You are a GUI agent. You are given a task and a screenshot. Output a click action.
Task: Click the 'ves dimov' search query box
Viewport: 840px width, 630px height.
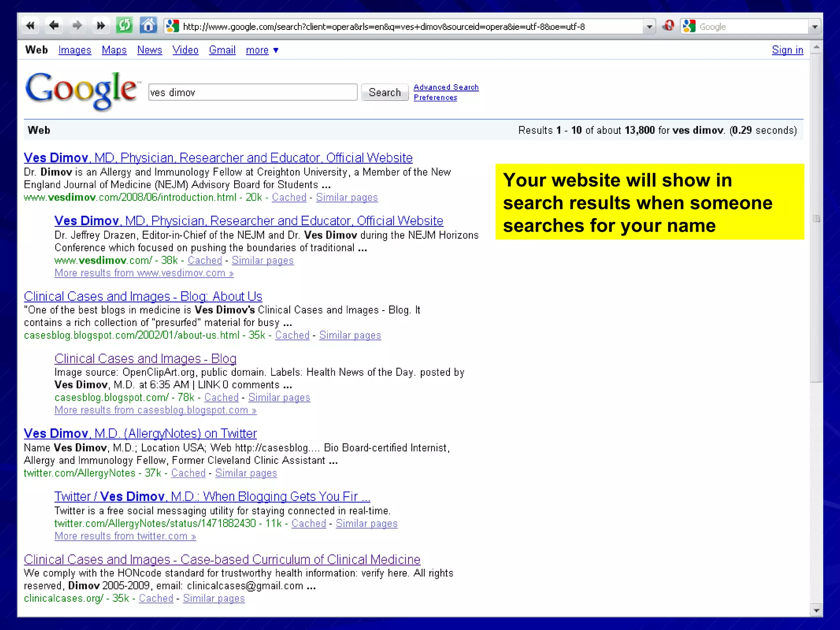(253, 92)
